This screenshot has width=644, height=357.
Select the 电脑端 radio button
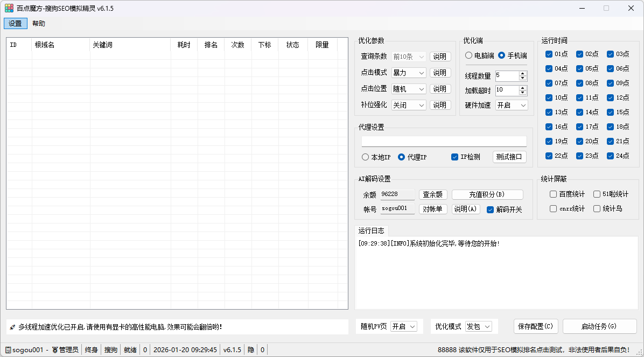[x=468, y=55]
